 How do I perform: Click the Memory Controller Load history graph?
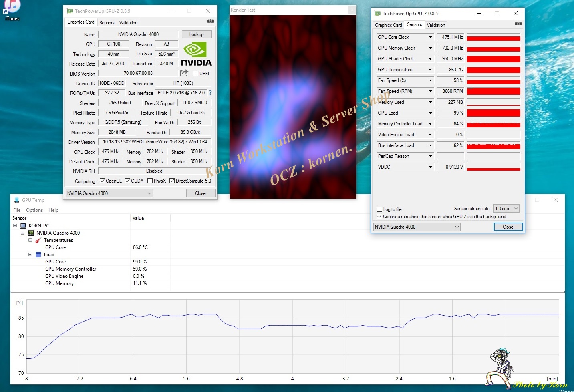point(493,124)
